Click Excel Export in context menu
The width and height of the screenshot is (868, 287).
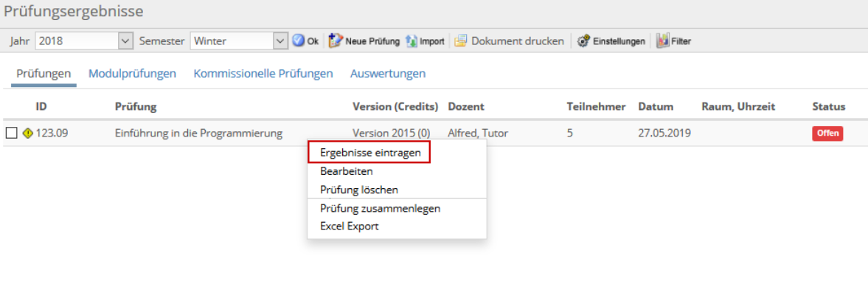[350, 226]
